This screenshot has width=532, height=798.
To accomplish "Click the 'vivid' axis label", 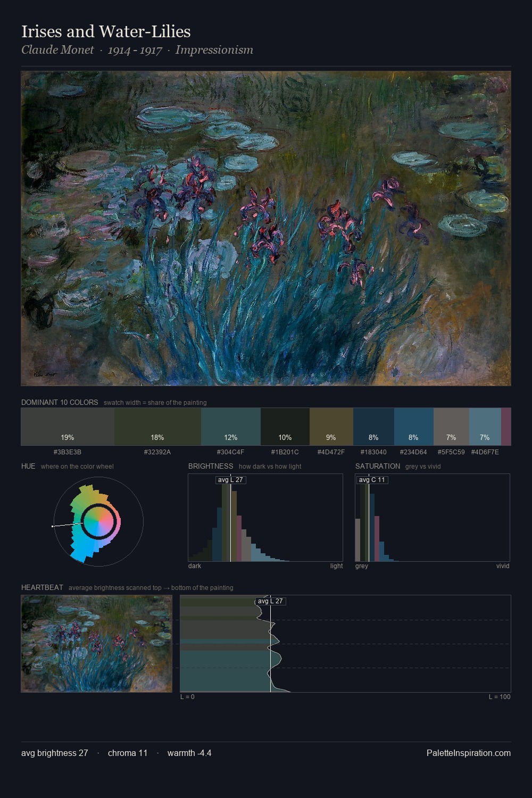I will tap(503, 566).
